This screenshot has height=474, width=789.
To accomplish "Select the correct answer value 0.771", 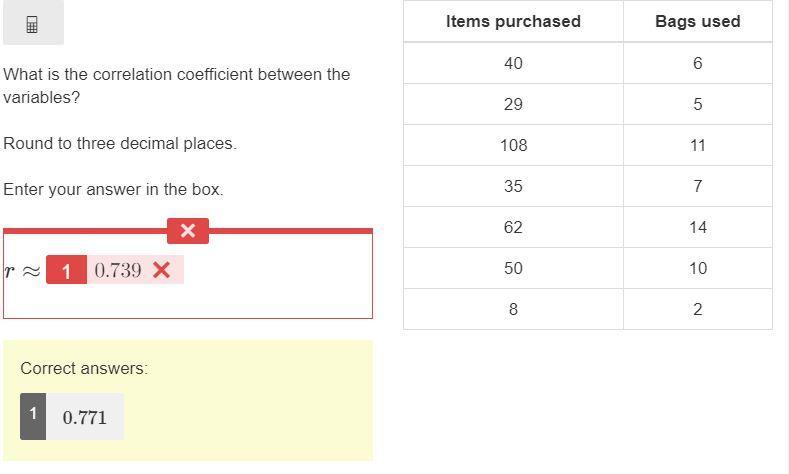I will (x=85, y=417).
